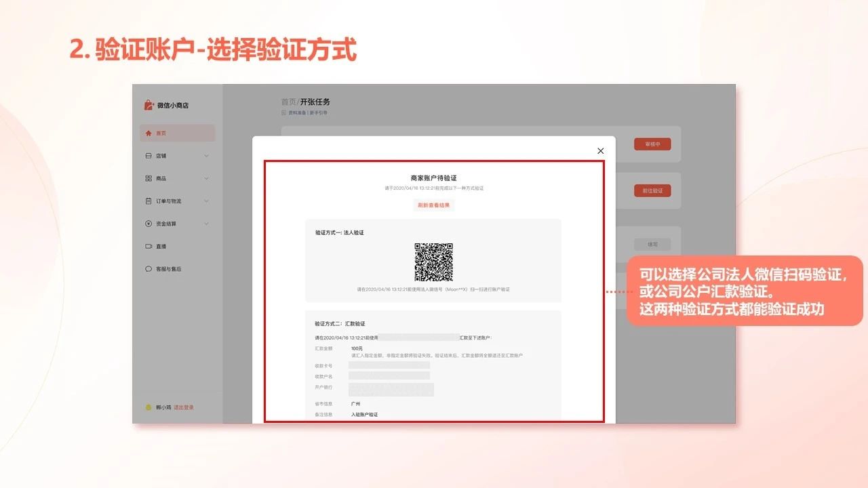
Task: Click the small icon before 资料准备
Action: coord(283,113)
